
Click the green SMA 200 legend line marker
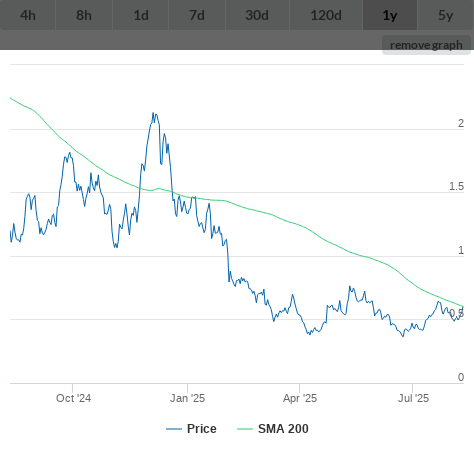(x=245, y=429)
